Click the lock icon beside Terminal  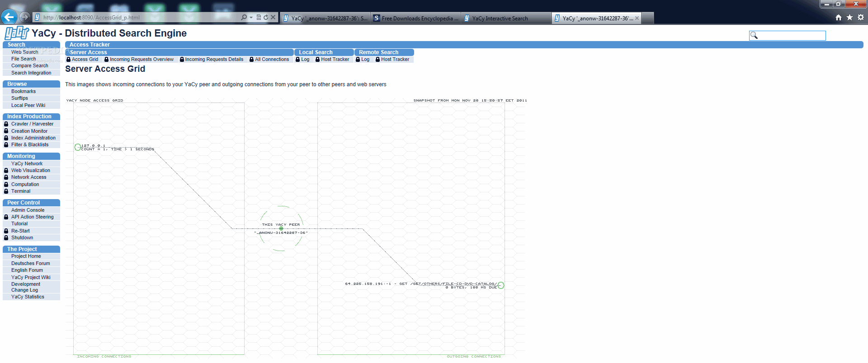(6, 191)
